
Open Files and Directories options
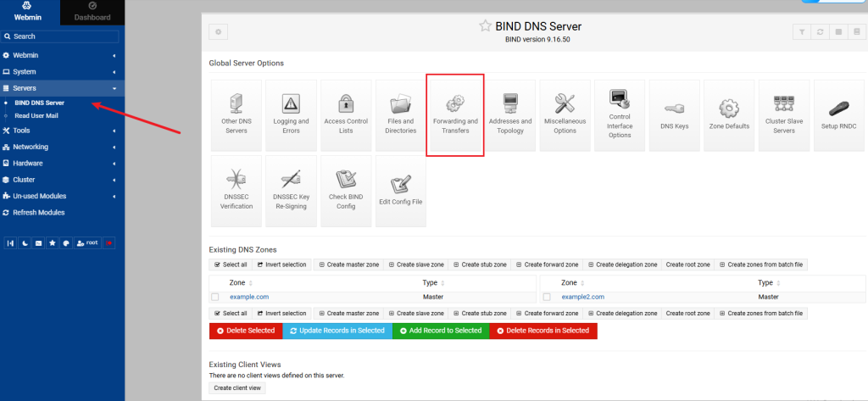(x=401, y=115)
